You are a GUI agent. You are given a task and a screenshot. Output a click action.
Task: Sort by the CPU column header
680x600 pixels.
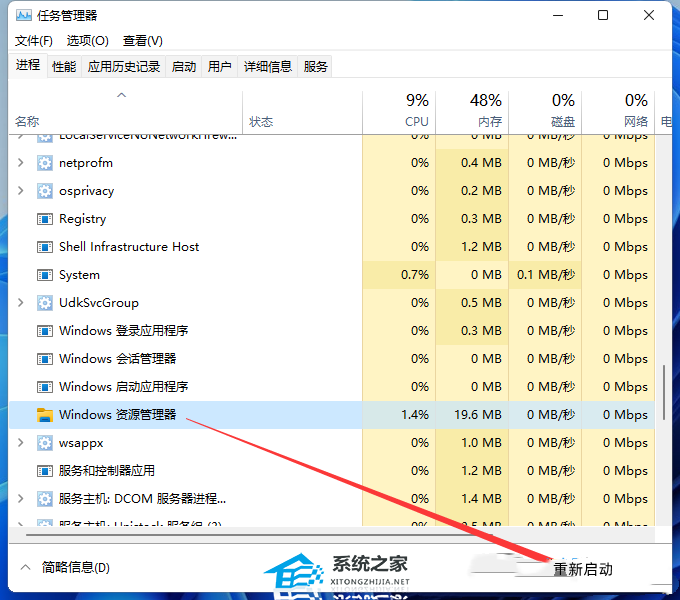[x=399, y=113]
